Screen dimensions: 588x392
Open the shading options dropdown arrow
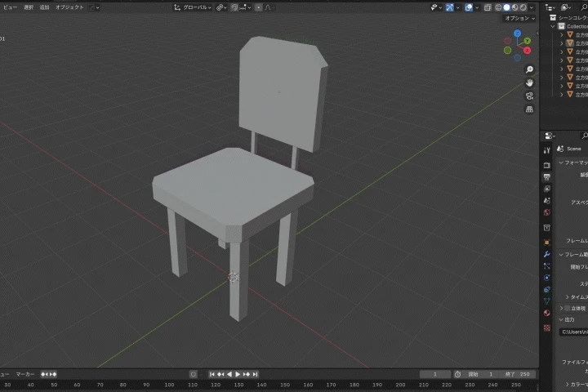tap(532, 7)
